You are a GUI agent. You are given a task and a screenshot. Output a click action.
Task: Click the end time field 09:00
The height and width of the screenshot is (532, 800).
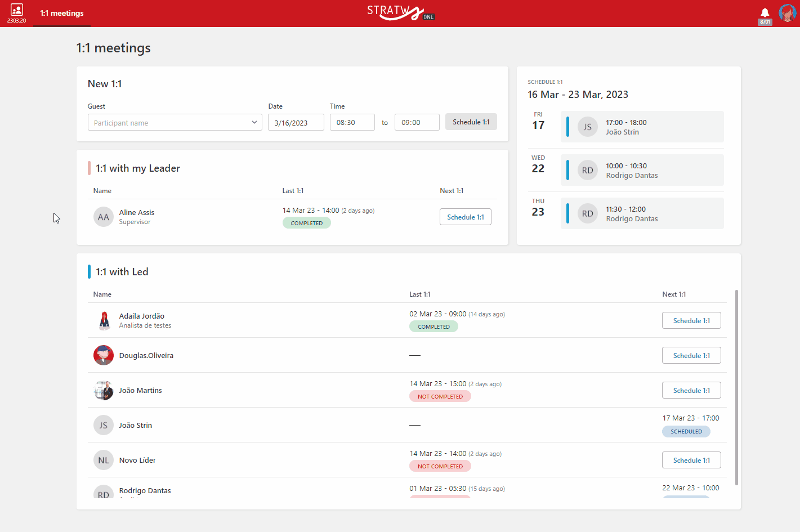tap(417, 123)
